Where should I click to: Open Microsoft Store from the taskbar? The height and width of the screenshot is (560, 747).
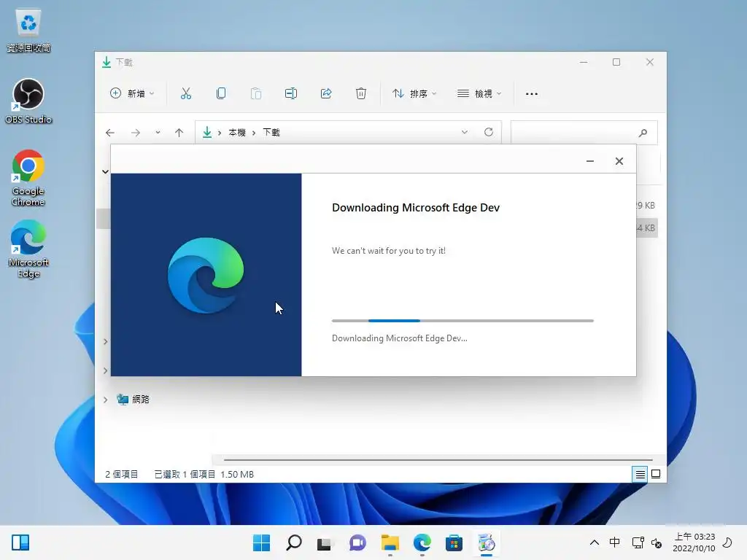(454, 542)
